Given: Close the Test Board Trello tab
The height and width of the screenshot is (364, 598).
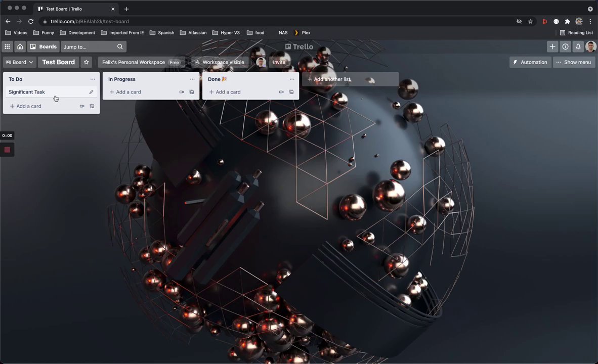Looking at the screenshot, I should click(113, 9).
